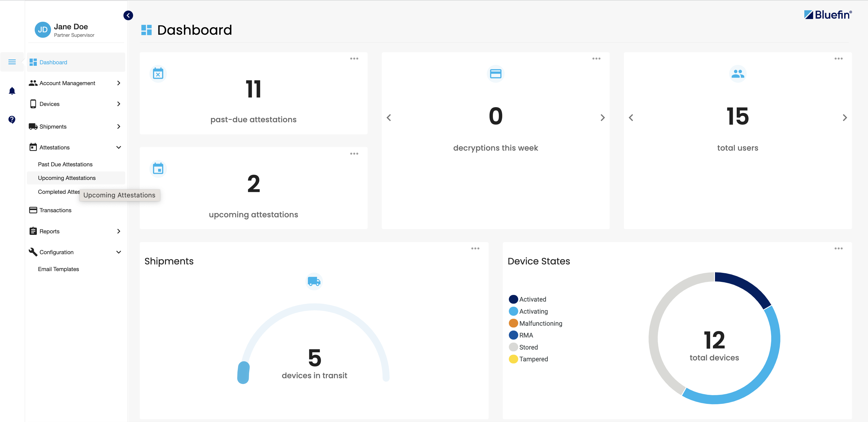Click Upcoming Attestations link
The width and height of the screenshot is (868, 422).
tap(67, 177)
